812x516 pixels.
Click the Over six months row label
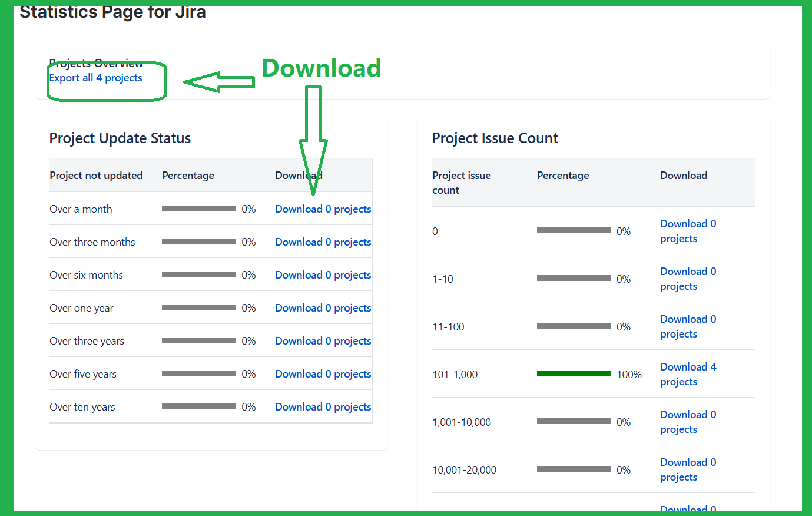(86, 275)
